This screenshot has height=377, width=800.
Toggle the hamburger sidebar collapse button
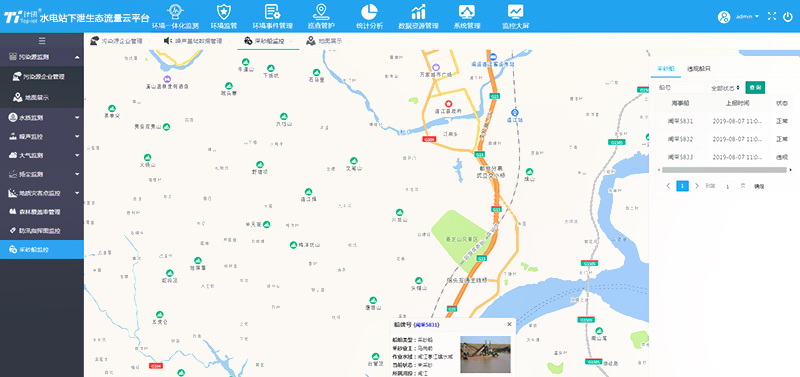[x=42, y=41]
